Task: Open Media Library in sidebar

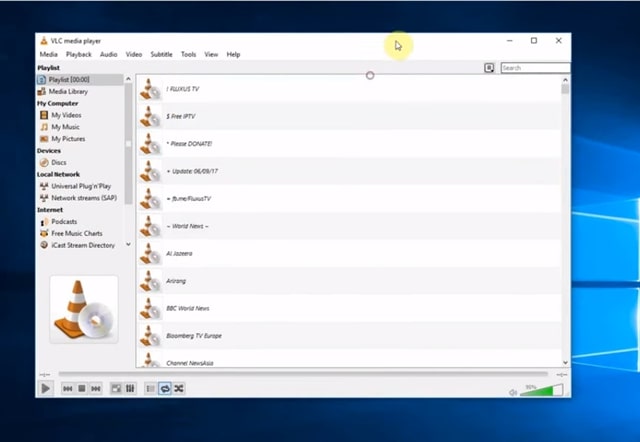Action: tap(68, 91)
